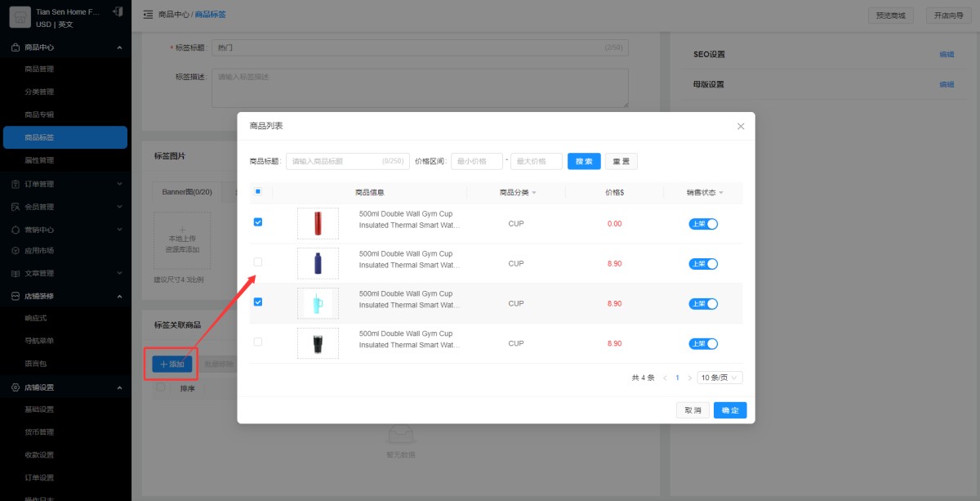Click the sidebar collapse hamburger icon
This screenshot has width=980, height=501.
148,15
